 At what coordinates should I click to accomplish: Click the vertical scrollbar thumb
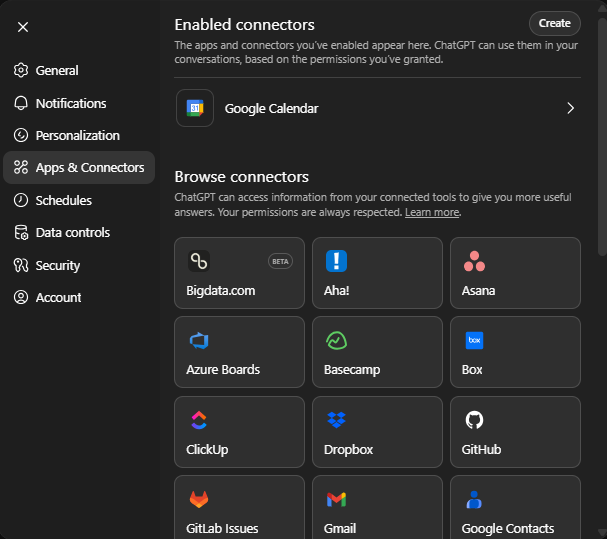[602, 137]
